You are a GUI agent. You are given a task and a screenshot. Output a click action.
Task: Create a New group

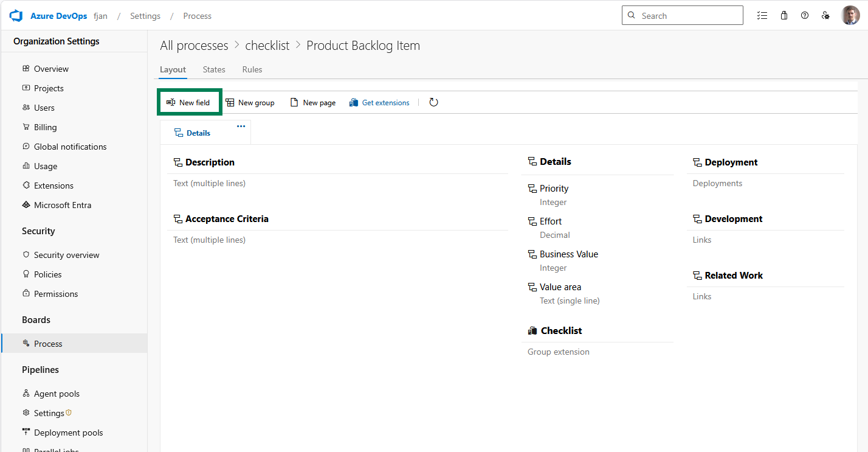[x=250, y=102]
